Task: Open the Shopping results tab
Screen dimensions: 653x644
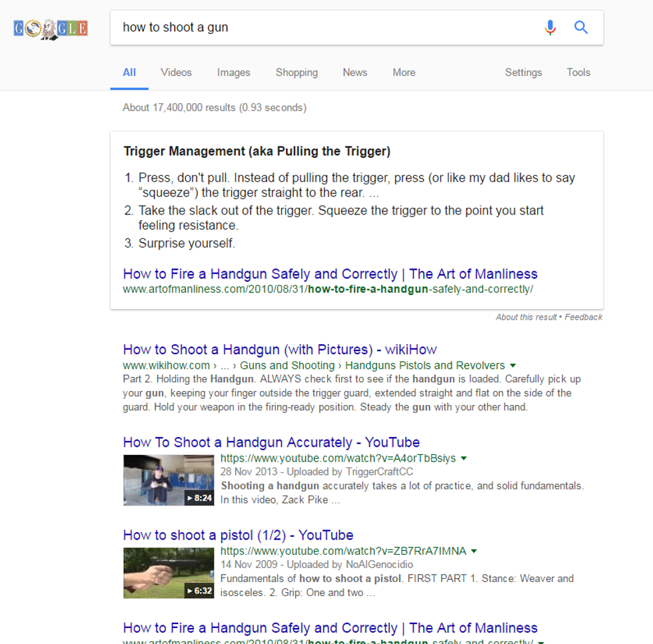Action: tap(297, 73)
